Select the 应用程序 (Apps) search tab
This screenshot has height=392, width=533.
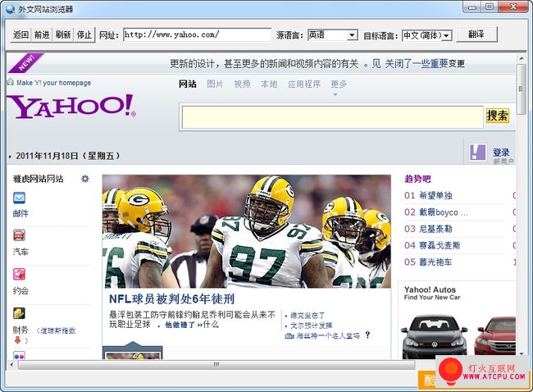[x=303, y=84]
